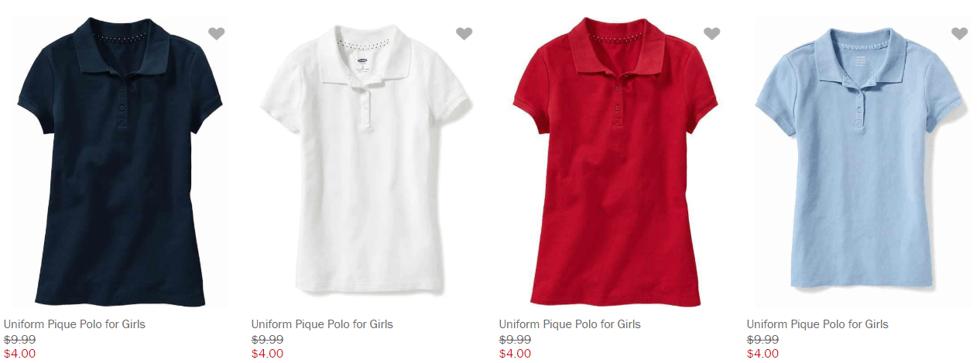The image size is (980, 363).
Task: Click the crossed-out $9.99 price under the red polo
Action: click(x=515, y=340)
